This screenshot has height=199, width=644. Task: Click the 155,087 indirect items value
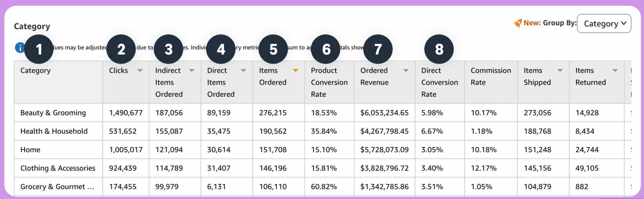[x=169, y=131]
